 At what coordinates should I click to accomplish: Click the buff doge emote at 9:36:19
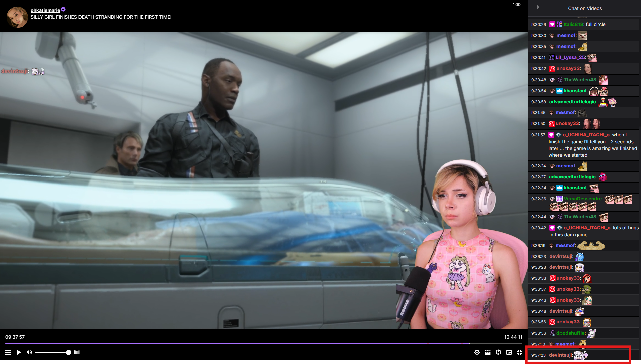point(591,246)
